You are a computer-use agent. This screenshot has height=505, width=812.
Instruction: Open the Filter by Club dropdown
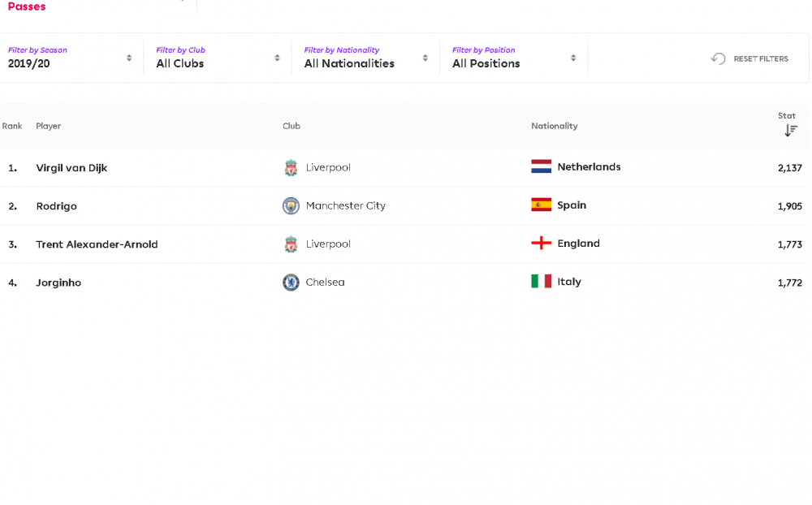[x=218, y=58]
